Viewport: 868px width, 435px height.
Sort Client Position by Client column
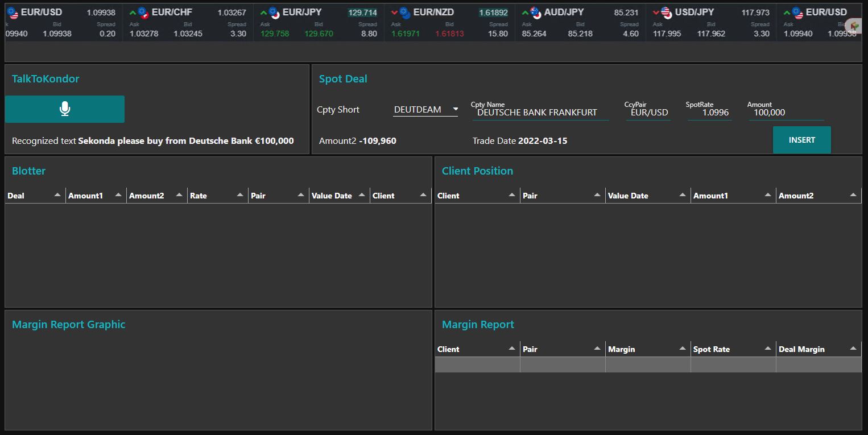point(477,196)
